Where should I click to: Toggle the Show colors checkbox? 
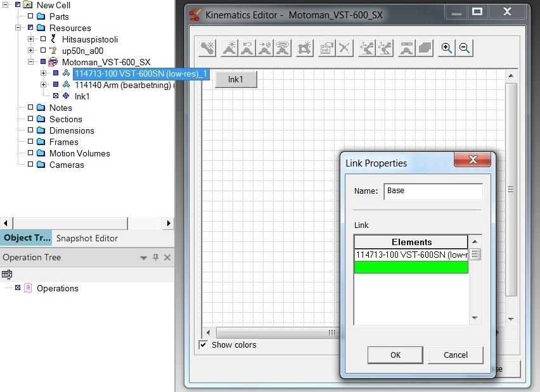203,345
